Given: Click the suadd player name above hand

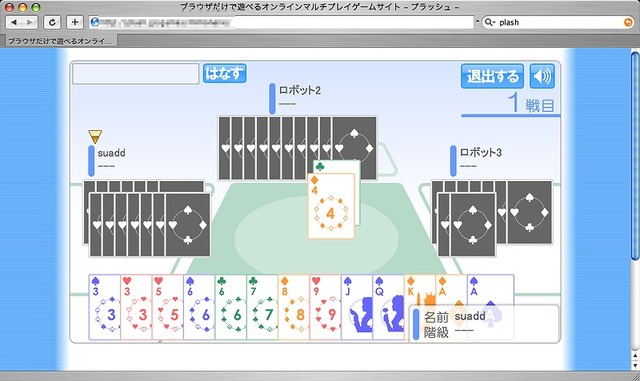Looking at the screenshot, I should (111, 153).
